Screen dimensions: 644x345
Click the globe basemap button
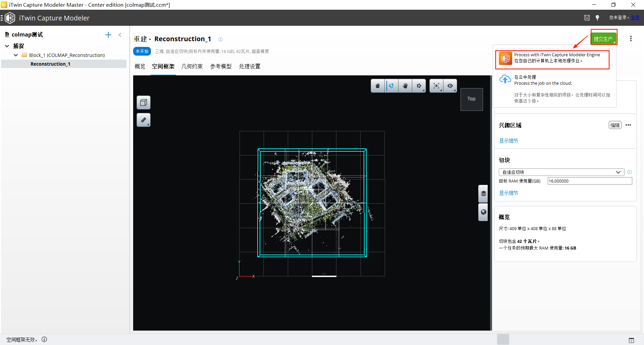483,212
